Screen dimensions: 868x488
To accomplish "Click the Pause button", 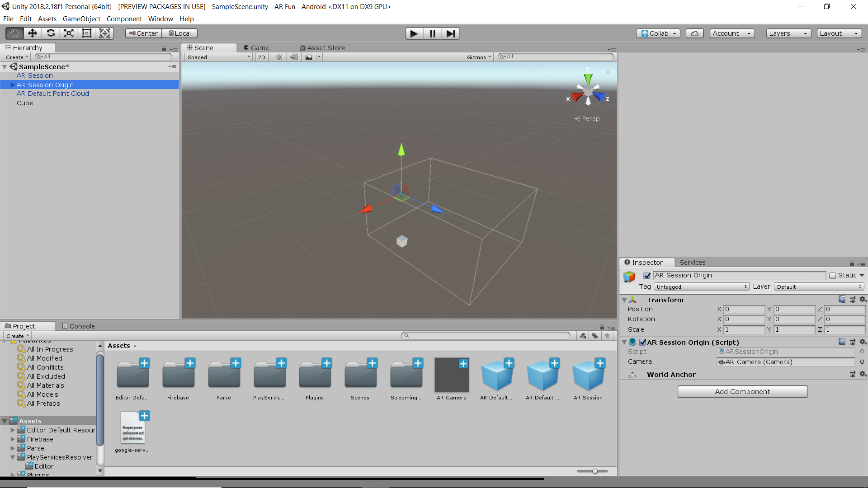I will click(432, 33).
